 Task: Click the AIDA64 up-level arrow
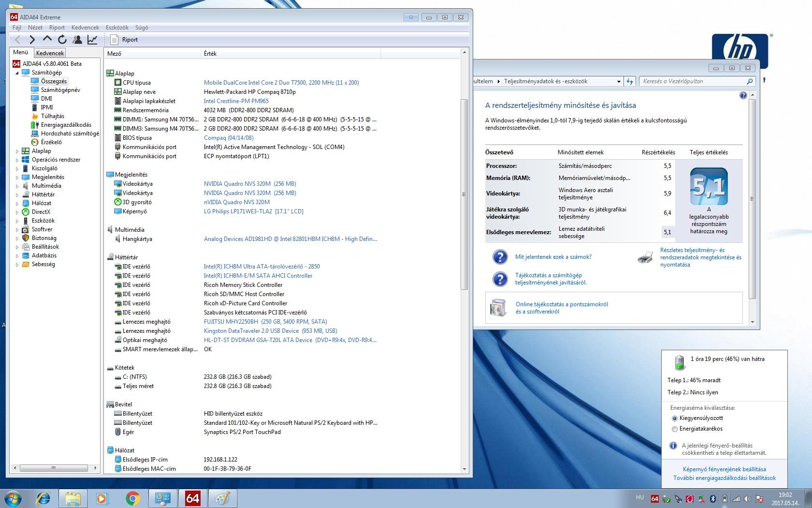click(x=47, y=39)
